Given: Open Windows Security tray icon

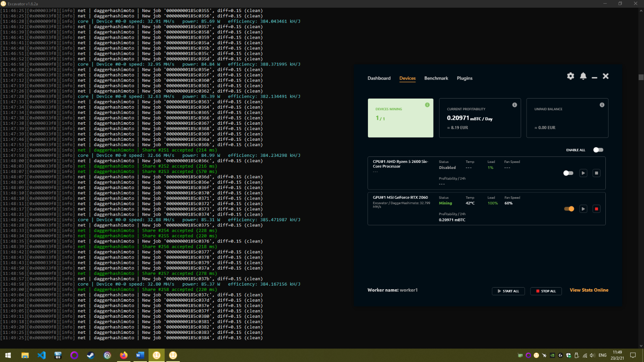Looking at the screenshot, I should [568, 355].
